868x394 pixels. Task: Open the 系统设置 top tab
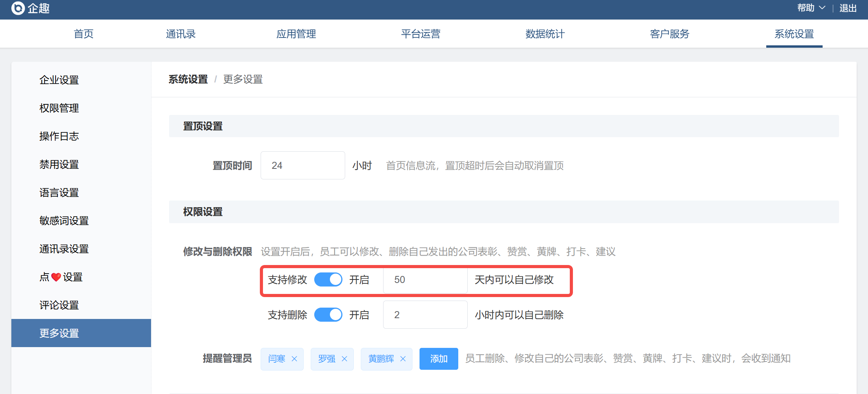coord(794,34)
